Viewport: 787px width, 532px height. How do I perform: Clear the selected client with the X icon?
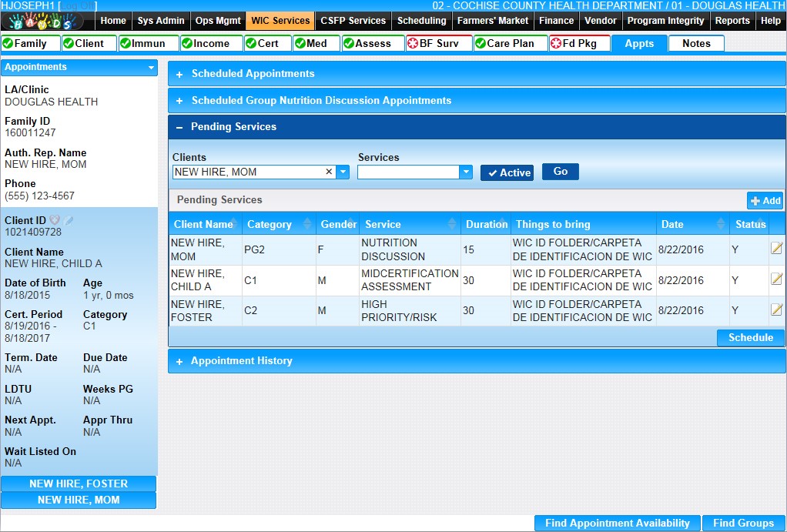point(329,172)
